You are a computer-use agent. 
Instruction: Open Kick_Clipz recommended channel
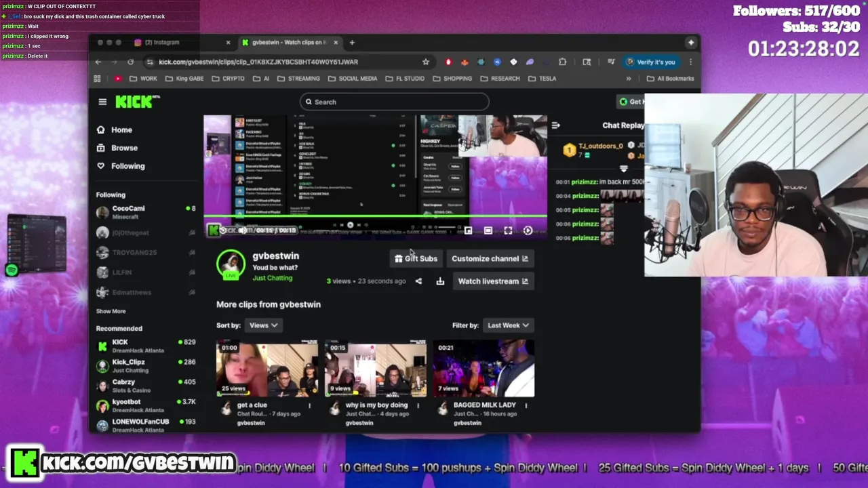coord(146,366)
